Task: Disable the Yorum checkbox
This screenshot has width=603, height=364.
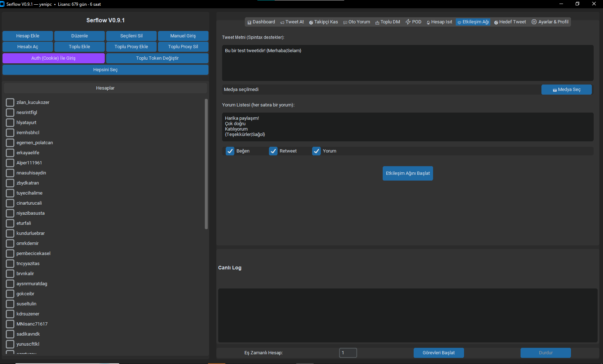Action: coord(316,151)
